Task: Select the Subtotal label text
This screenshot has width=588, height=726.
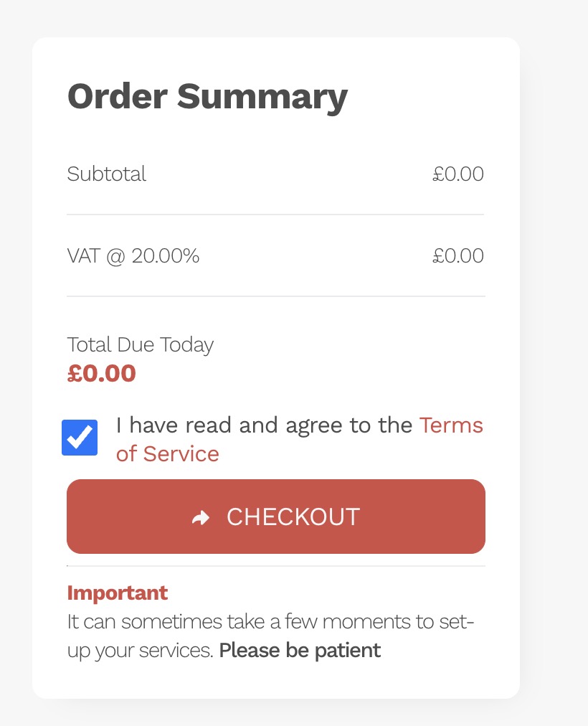Action: (107, 174)
